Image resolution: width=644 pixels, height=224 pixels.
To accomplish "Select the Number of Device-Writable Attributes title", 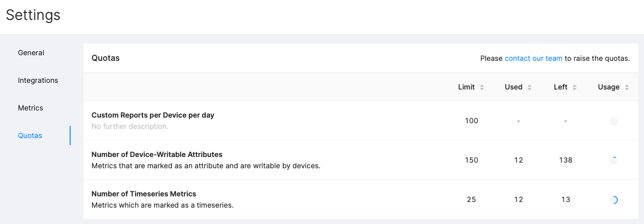I will (157, 154).
